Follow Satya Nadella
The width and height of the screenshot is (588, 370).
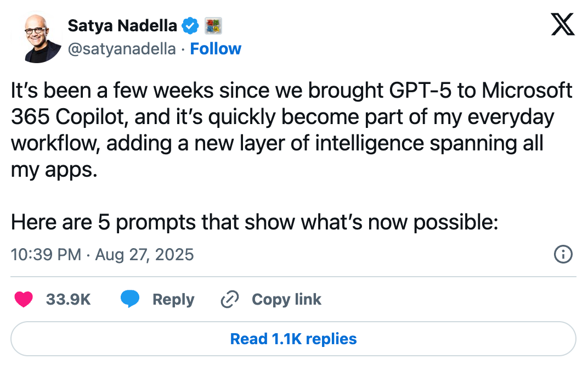pos(216,49)
